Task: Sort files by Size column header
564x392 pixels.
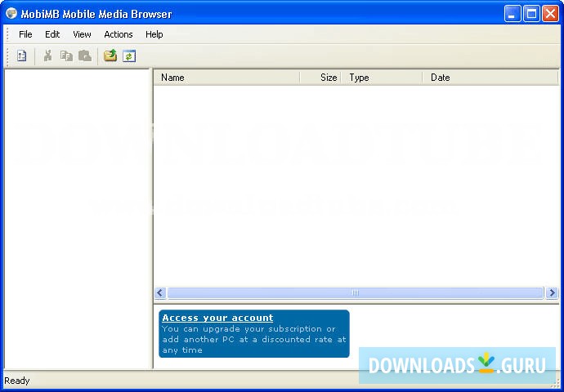Action: [x=320, y=78]
